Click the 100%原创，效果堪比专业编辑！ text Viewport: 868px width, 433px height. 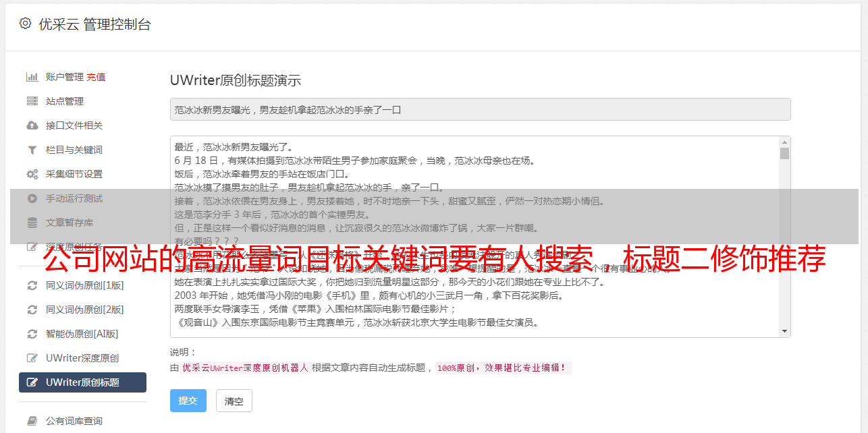(503, 368)
